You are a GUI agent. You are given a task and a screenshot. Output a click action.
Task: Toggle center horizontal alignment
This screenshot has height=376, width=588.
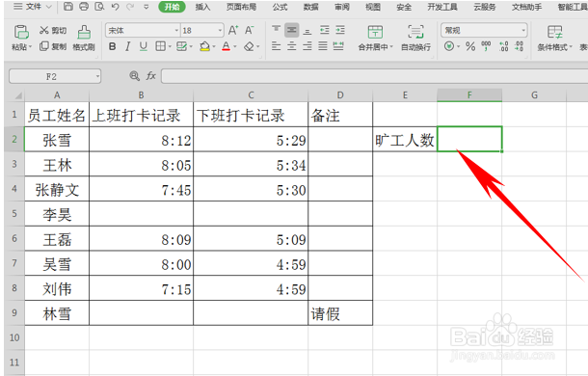292,46
